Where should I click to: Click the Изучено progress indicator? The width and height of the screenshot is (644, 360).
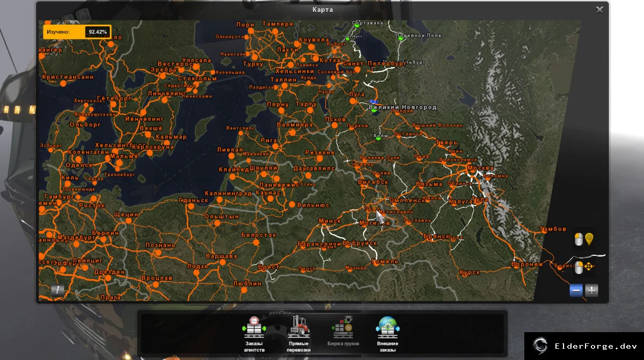(77, 32)
